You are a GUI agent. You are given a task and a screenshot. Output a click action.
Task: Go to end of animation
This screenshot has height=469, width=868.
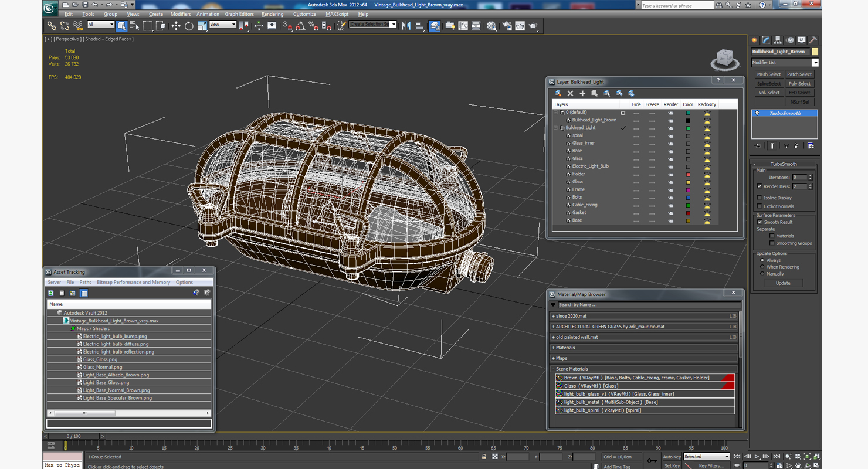tap(777, 456)
